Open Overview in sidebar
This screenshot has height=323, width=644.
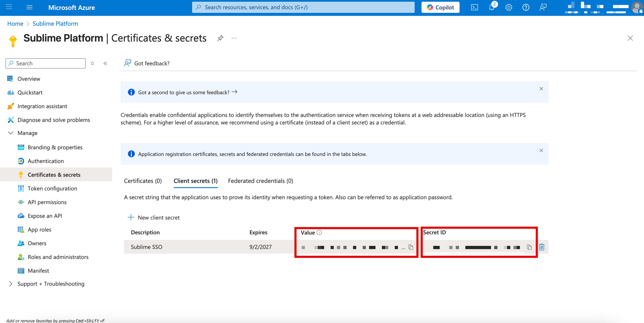point(29,79)
